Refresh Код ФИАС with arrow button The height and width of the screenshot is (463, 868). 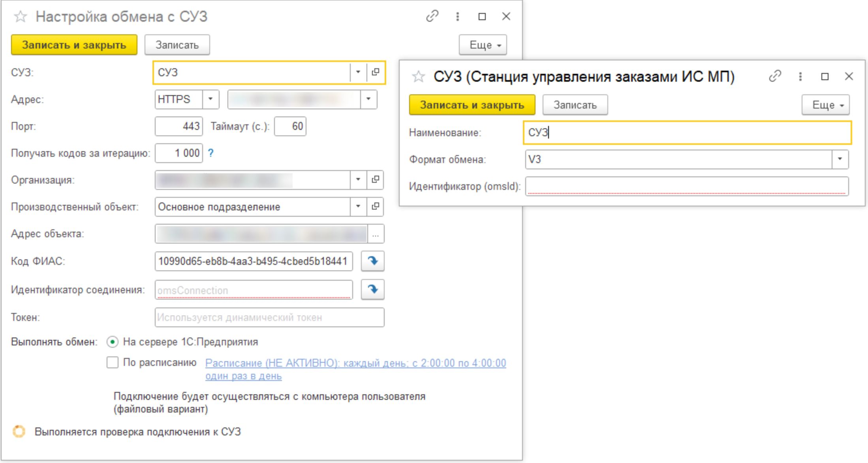coord(372,261)
